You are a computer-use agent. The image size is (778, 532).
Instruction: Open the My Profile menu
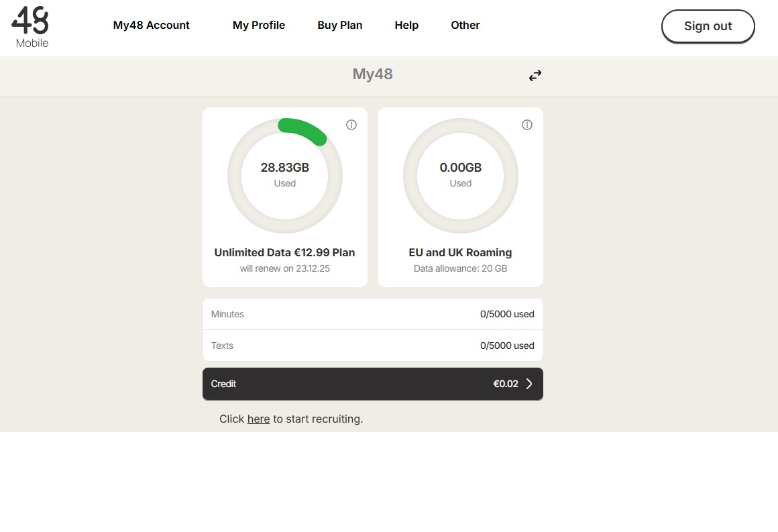(x=259, y=25)
